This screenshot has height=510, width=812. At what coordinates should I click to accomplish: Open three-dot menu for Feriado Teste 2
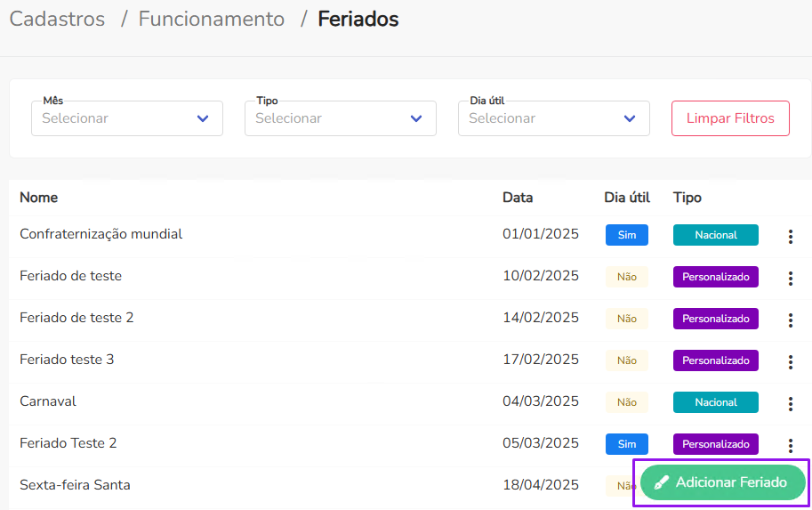pos(790,445)
